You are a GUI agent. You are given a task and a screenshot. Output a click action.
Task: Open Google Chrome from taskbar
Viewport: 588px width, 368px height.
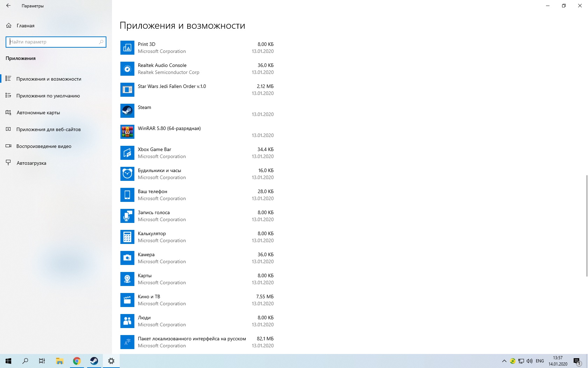tap(77, 361)
